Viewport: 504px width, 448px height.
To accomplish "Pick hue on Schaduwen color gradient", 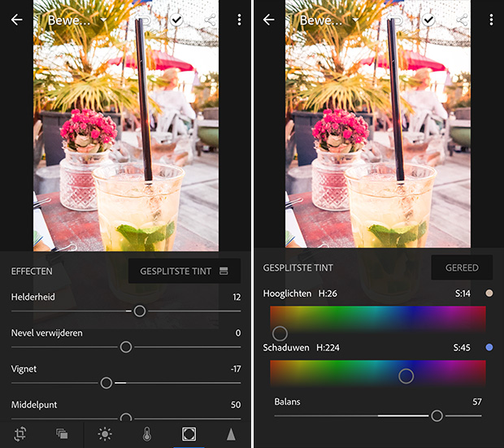I will click(x=378, y=373).
